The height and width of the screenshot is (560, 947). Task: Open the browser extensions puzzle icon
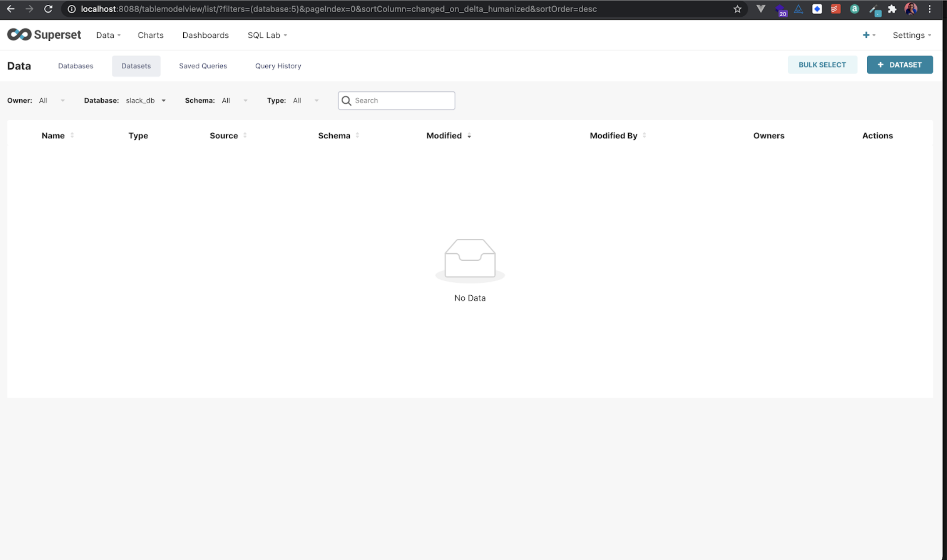(892, 9)
